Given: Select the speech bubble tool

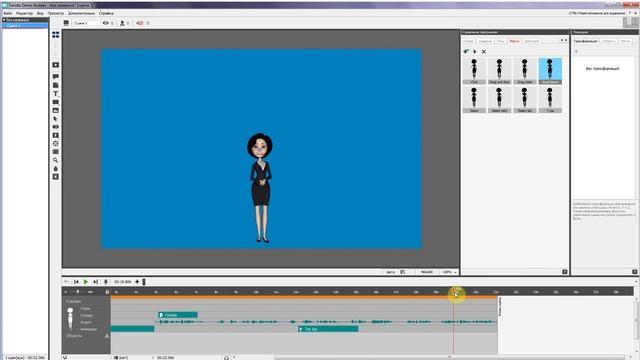Looking at the screenshot, I should [56, 76].
